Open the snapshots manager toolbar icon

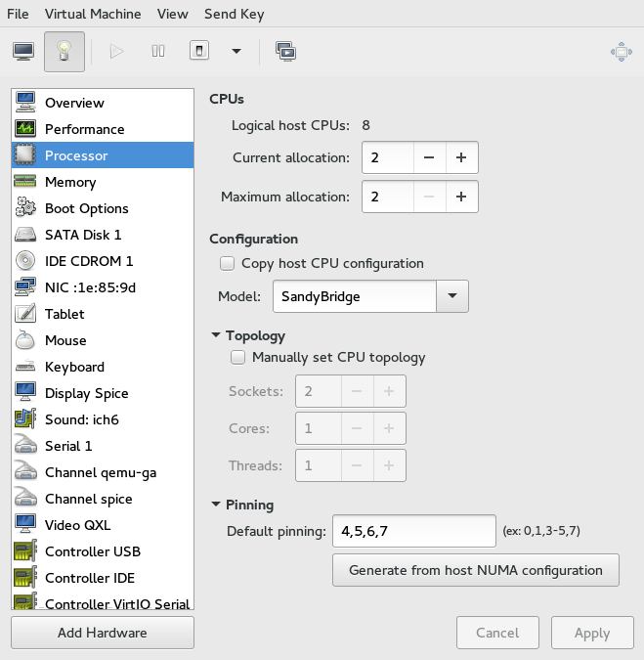(x=285, y=52)
